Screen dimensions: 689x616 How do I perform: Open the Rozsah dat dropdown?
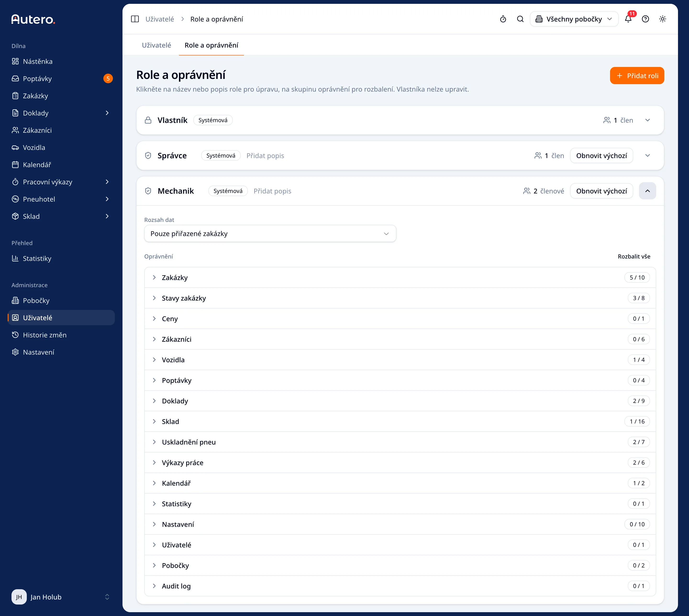pyautogui.click(x=270, y=234)
